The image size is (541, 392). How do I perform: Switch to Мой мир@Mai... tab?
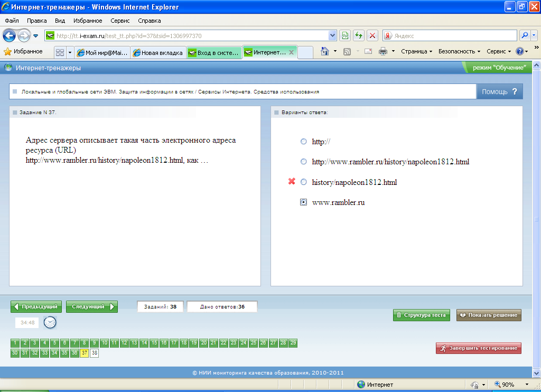[103, 52]
